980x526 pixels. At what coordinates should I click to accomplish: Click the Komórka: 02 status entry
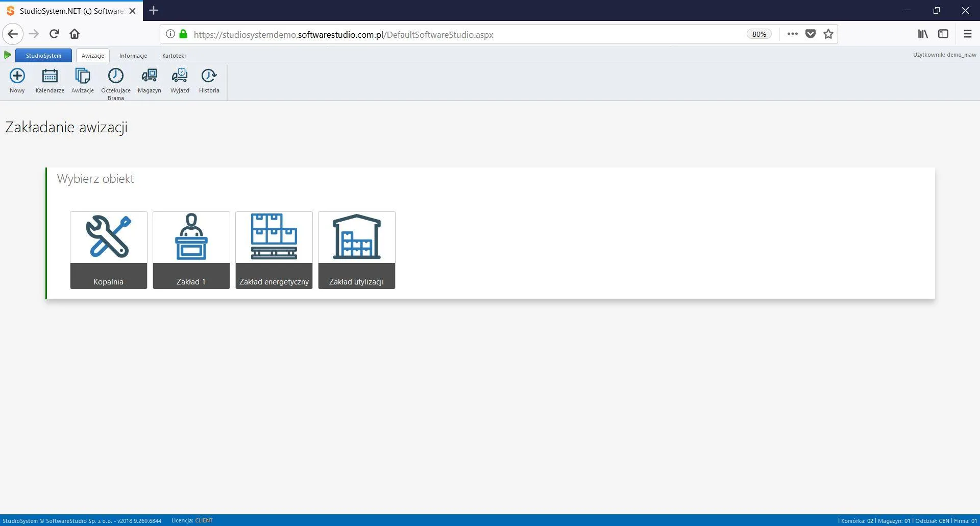click(857, 521)
